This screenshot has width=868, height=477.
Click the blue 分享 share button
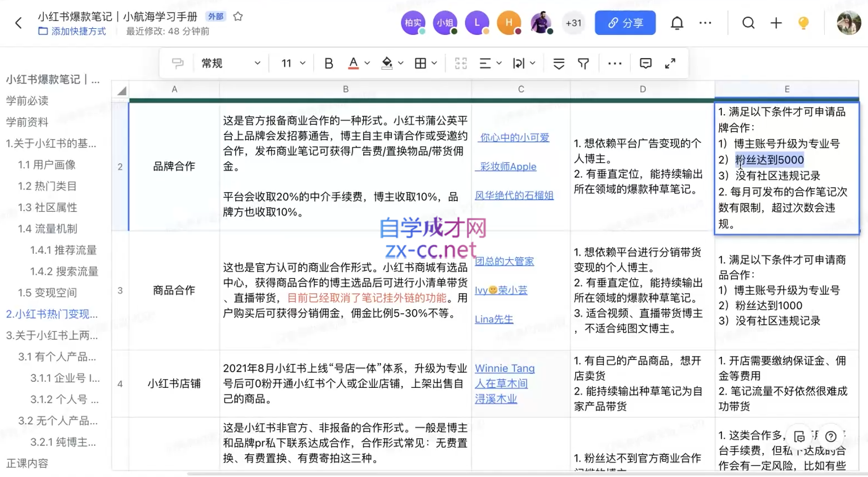tap(625, 23)
